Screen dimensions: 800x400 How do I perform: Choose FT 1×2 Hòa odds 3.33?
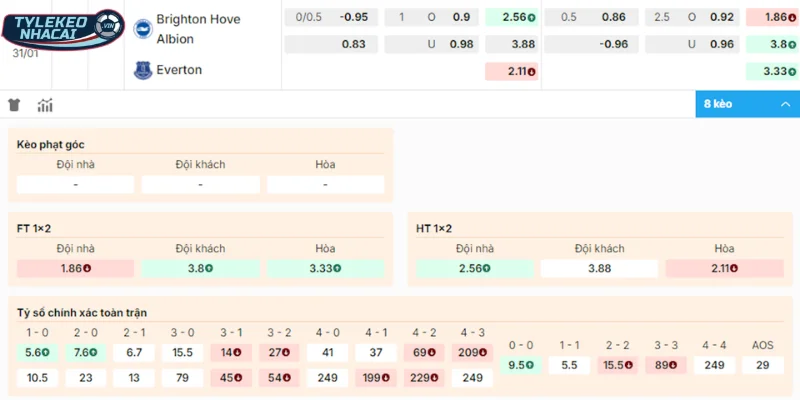click(325, 268)
